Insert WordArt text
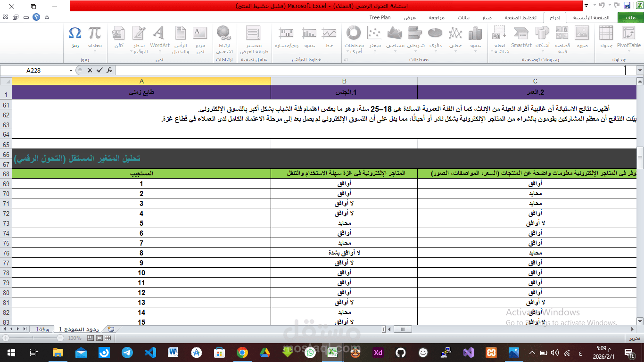 coord(160,40)
